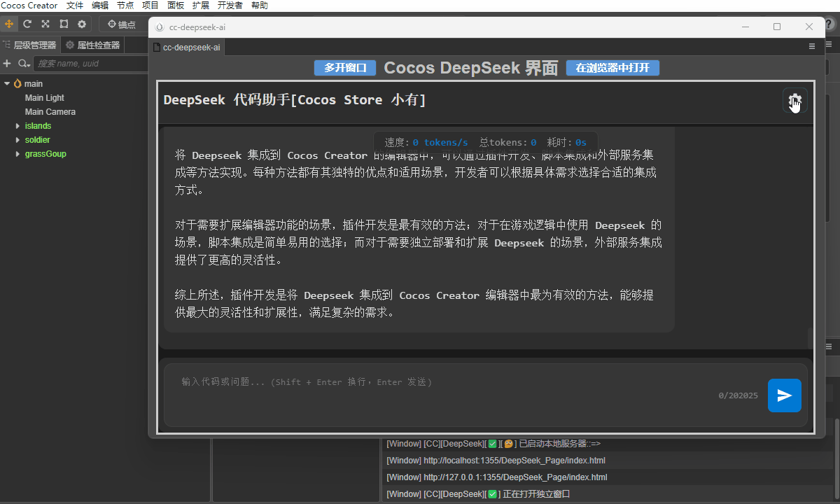
Task: Select the Main Camera node
Action: [50, 112]
